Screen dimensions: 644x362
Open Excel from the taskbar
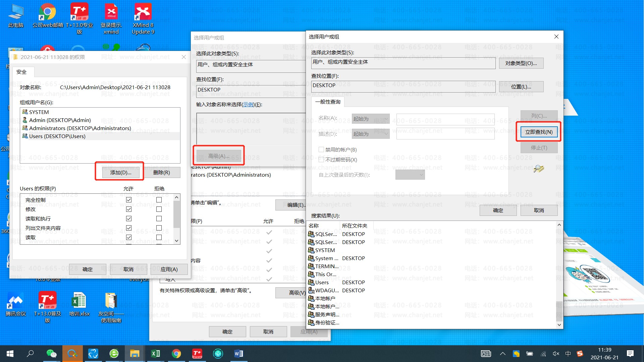[156, 354]
